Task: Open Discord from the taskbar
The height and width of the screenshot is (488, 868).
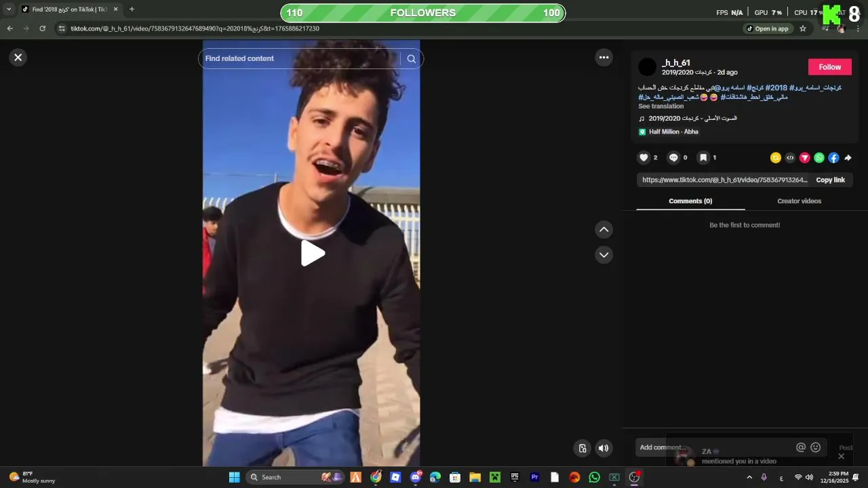Action: pos(416,477)
